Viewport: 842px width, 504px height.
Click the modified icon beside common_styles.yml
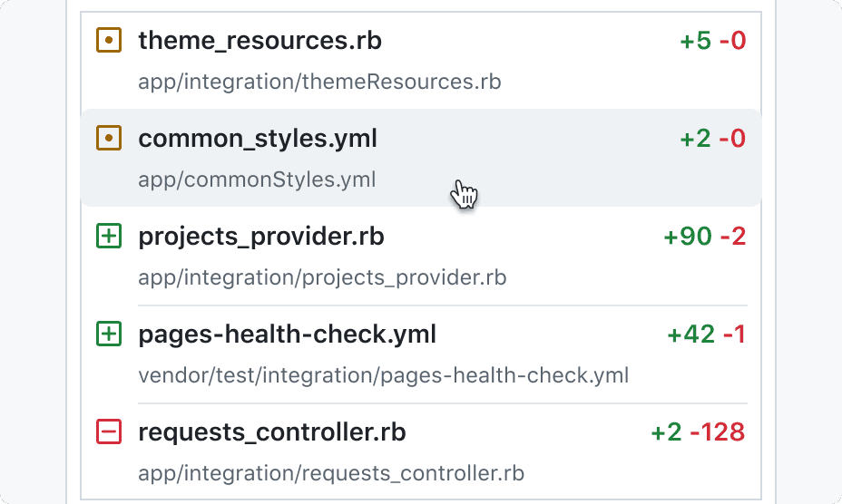tap(109, 138)
